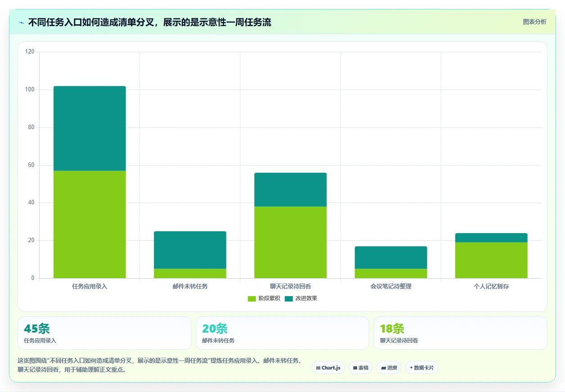Click the teal 改进效果 legend swatch
The width and height of the screenshot is (565, 392).
[289, 299]
